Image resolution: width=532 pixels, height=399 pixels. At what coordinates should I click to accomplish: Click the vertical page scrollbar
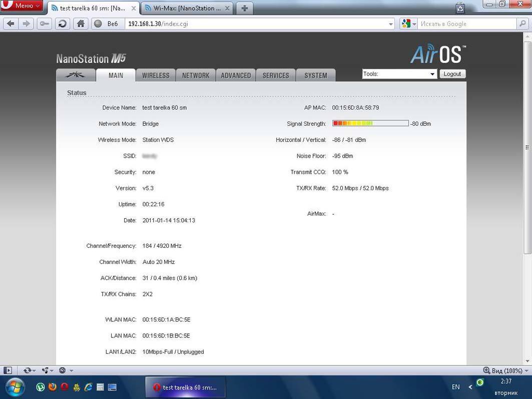[527, 148]
